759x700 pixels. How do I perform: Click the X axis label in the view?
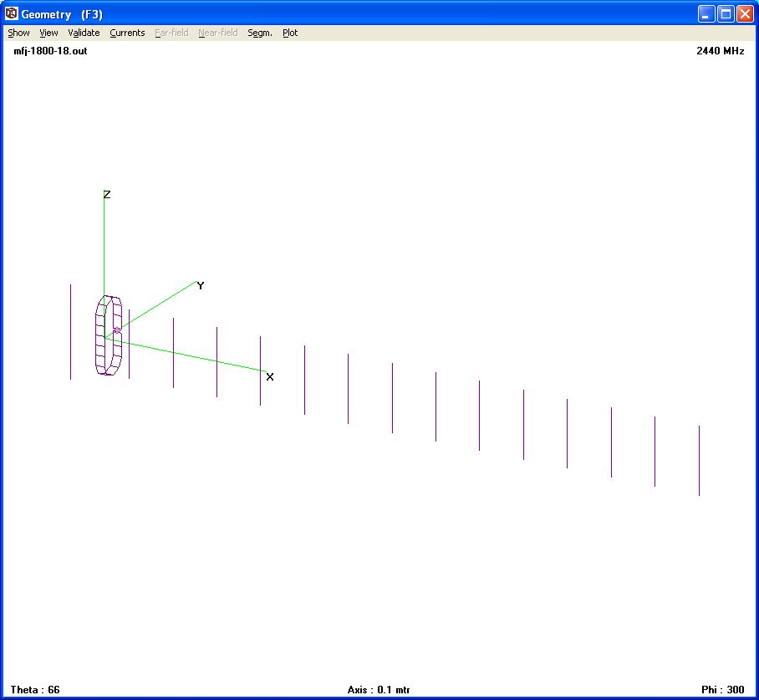269,376
